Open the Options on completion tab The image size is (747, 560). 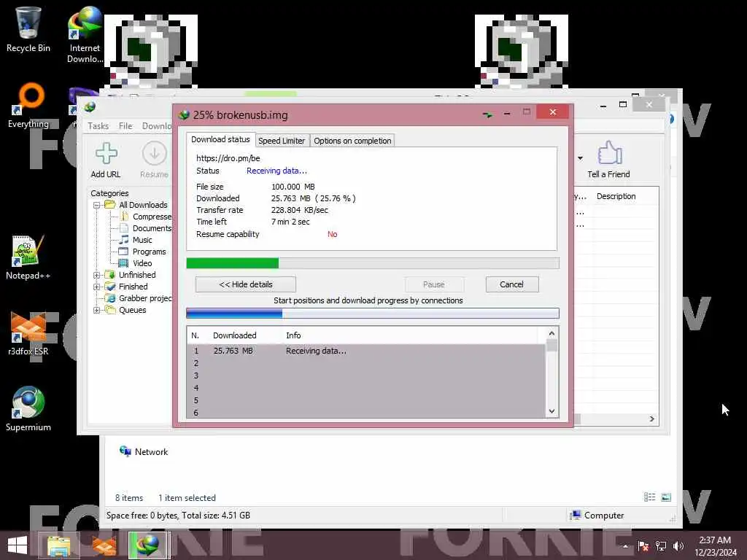click(x=352, y=141)
